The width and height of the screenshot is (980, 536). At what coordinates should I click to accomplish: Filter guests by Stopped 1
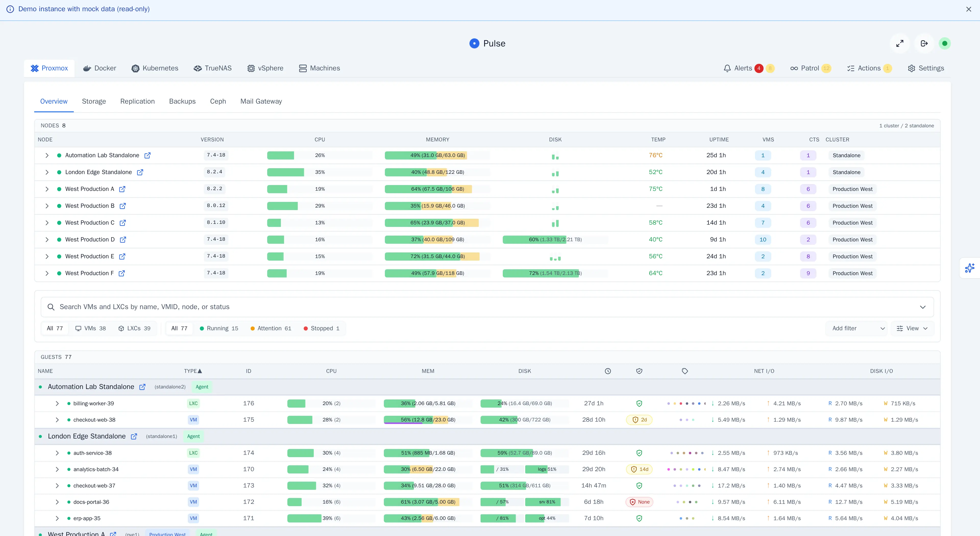[x=322, y=328]
